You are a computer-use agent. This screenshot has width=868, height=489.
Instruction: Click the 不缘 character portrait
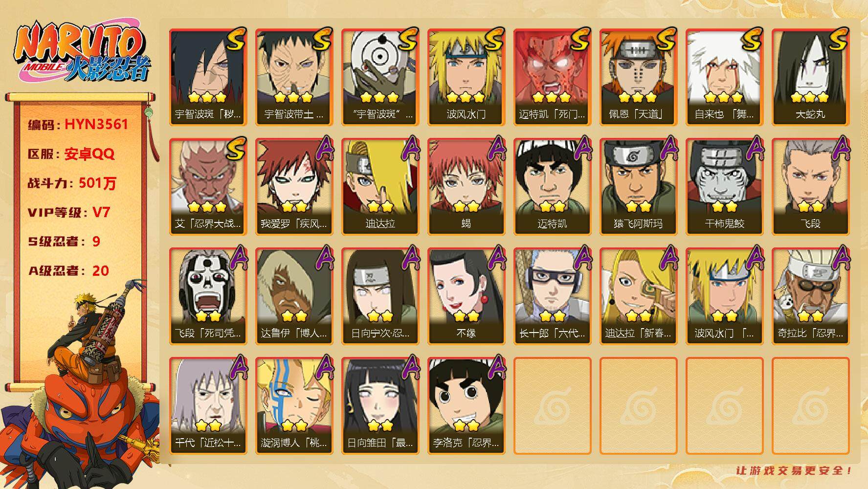pyautogui.click(x=466, y=296)
